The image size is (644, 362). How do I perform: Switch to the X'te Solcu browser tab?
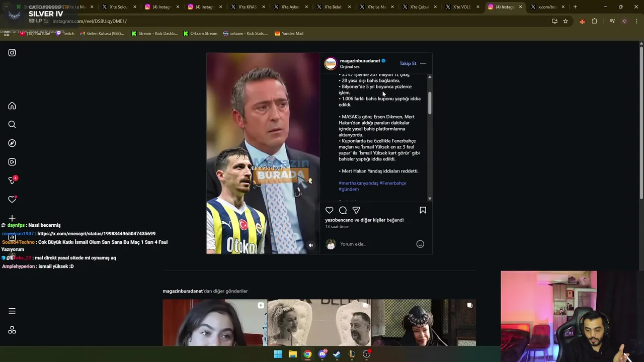point(119,7)
